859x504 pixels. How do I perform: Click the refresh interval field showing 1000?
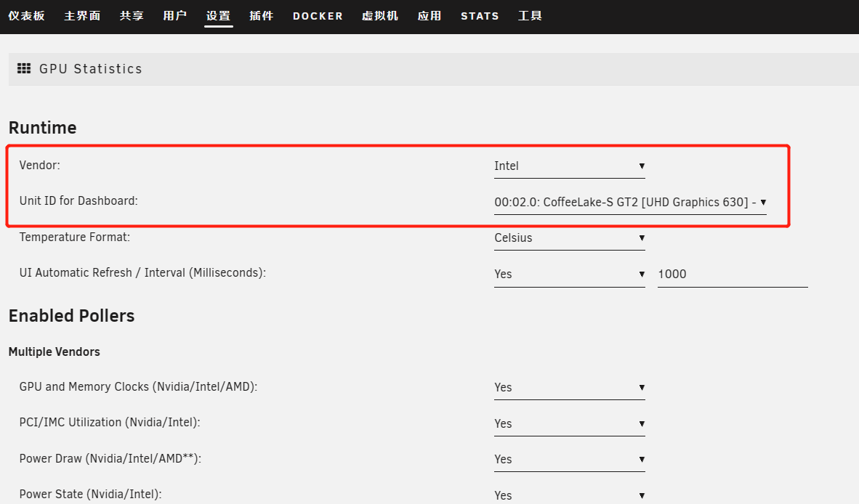coord(732,275)
